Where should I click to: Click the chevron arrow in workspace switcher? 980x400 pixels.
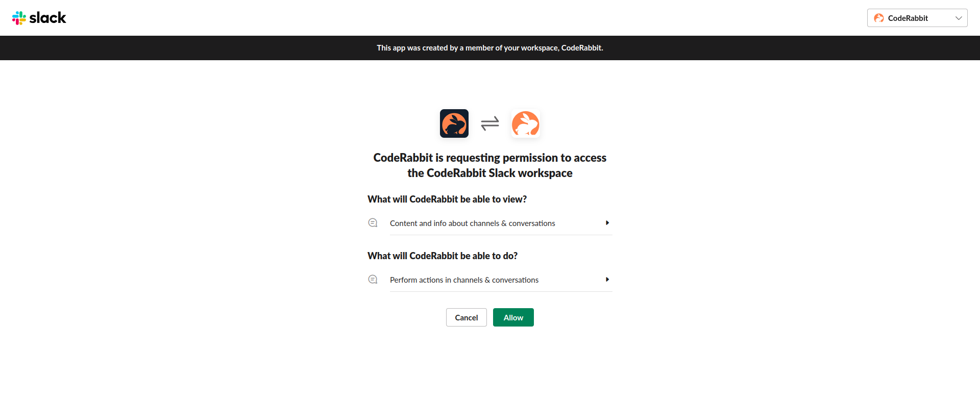958,18
